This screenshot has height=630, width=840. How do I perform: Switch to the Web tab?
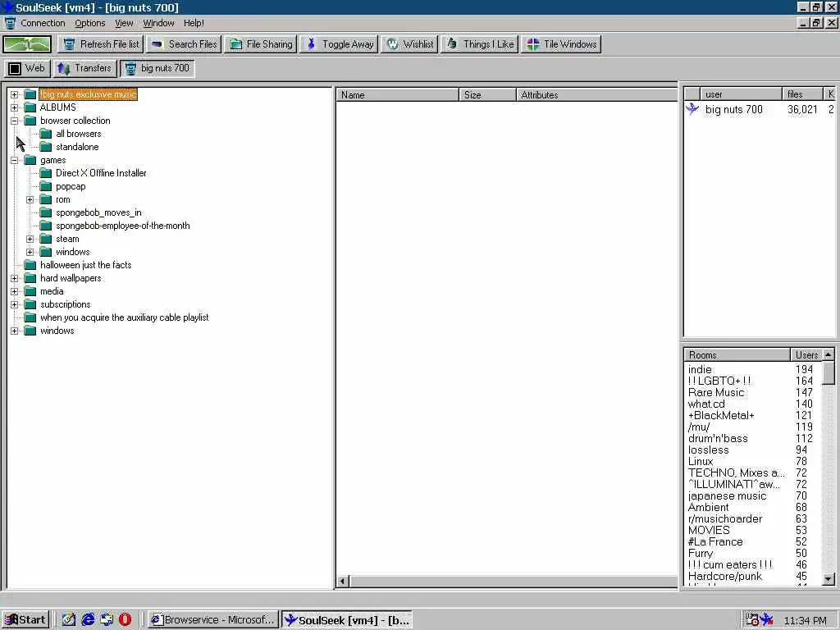click(27, 68)
